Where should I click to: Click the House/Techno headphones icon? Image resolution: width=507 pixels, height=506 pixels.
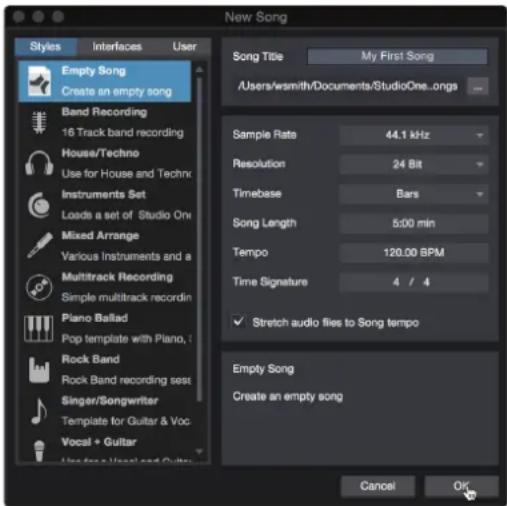pyautogui.click(x=39, y=163)
